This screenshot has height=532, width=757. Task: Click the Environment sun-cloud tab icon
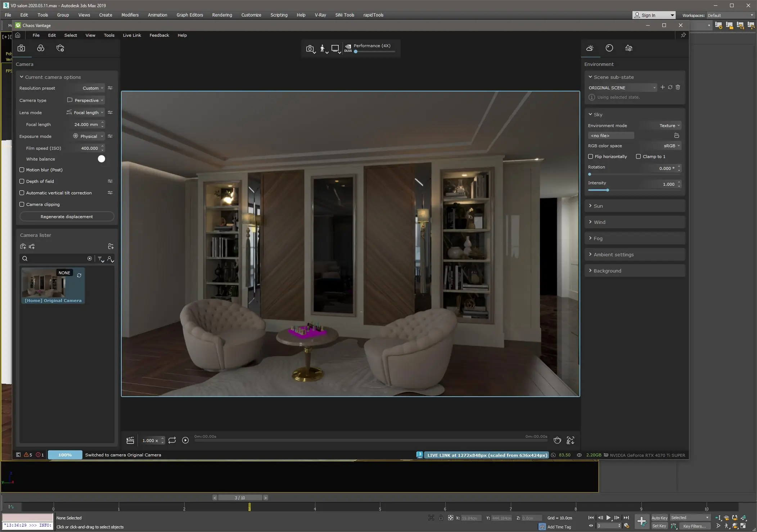coord(590,48)
